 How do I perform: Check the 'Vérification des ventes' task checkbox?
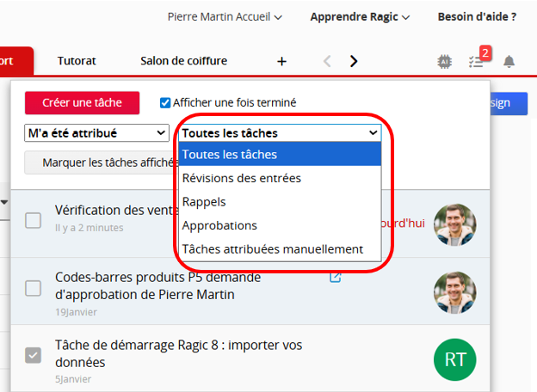point(33,220)
